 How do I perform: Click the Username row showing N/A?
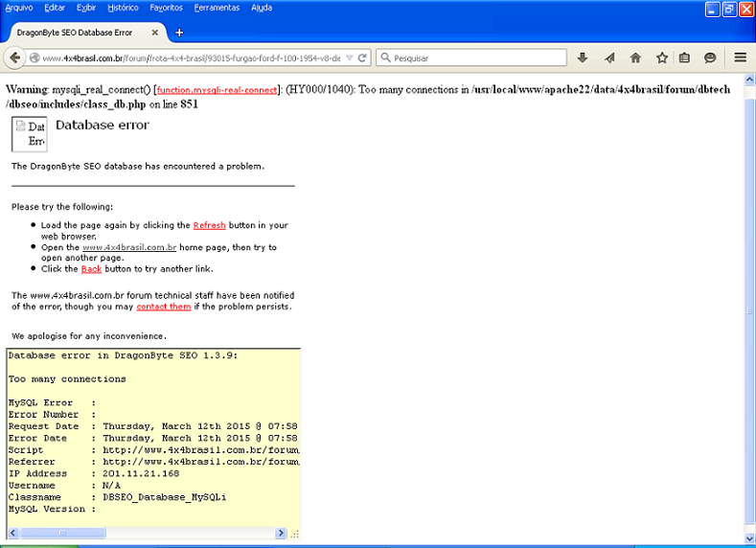(64, 486)
